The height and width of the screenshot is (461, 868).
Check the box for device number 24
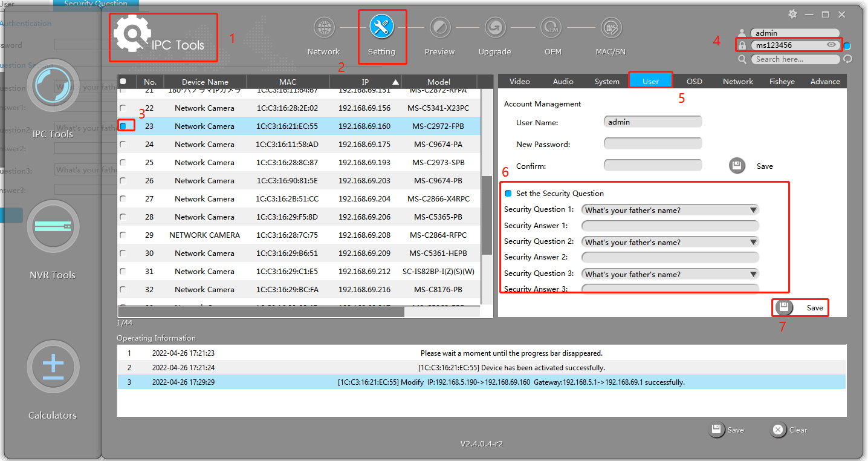tap(123, 145)
